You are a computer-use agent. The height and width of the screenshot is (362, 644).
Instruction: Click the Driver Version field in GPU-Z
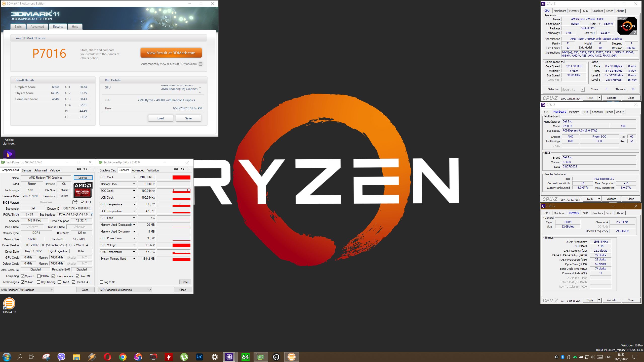[56, 245]
